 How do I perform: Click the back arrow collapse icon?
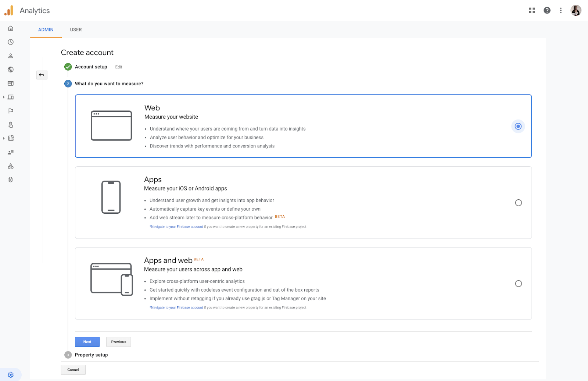pos(42,75)
